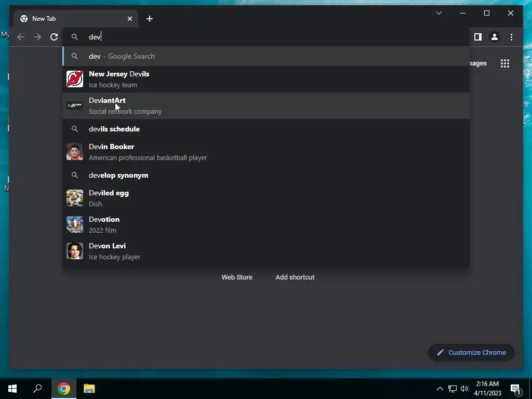
Task: Click magnifier icon in the 'dev - Google Search' row
Action: [75, 56]
